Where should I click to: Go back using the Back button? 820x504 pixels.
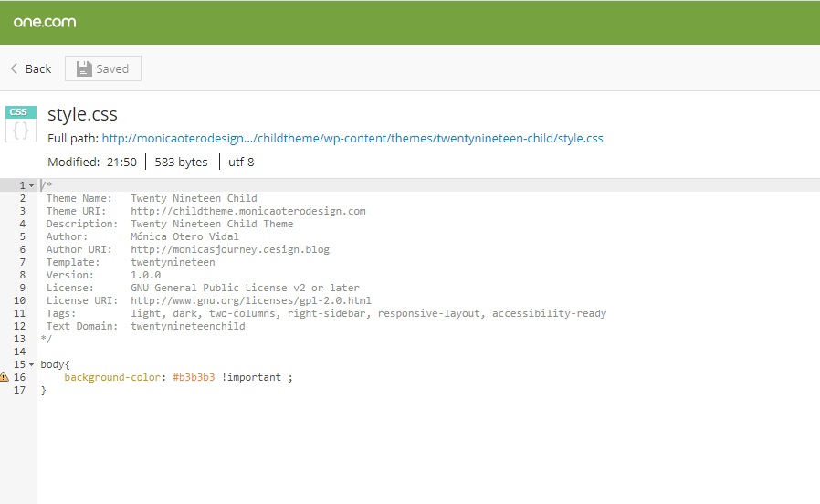pos(30,68)
